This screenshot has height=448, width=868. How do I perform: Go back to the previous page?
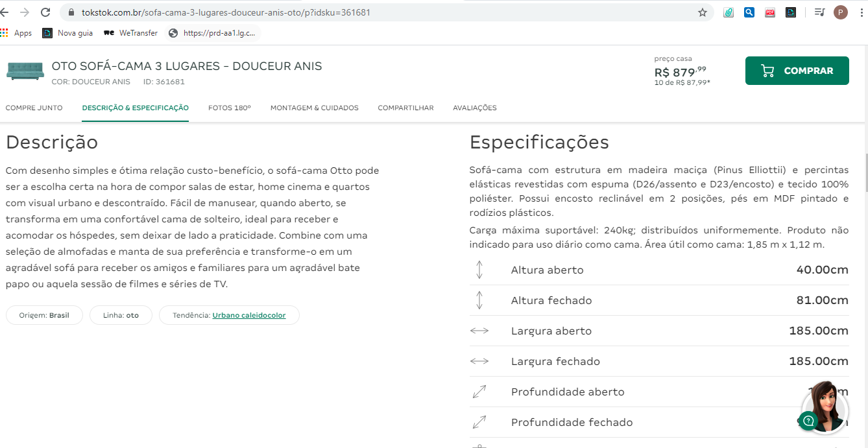5,12
